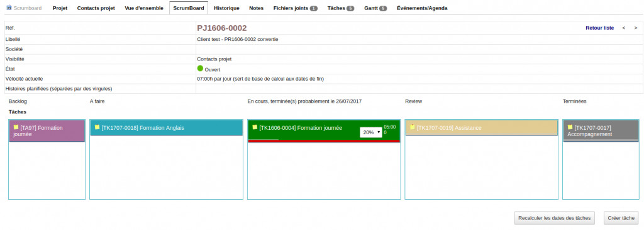Screen dimensions: 644x230
Task: Go to previous project arrow
Action: pyautogui.click(x=624, y=28)
